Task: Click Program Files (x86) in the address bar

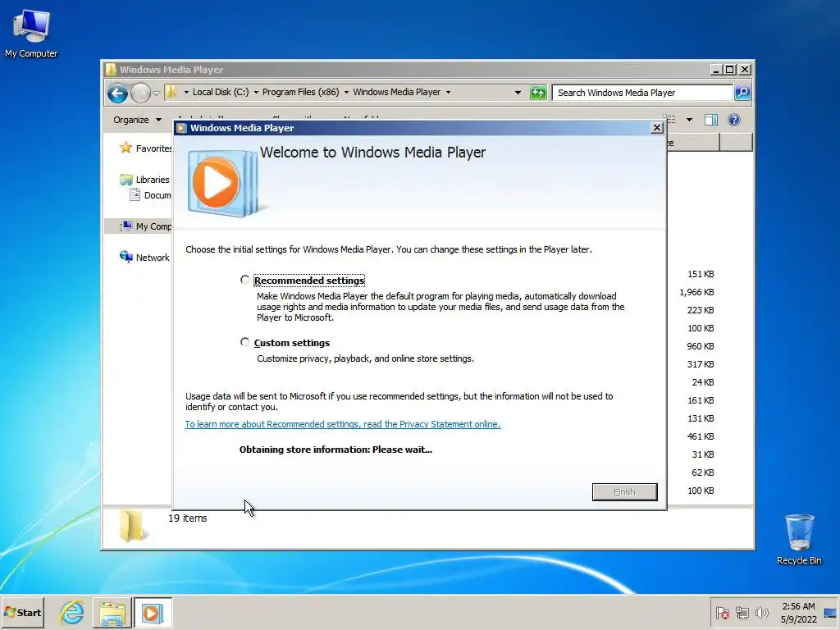Action: (x=300, y=92)
